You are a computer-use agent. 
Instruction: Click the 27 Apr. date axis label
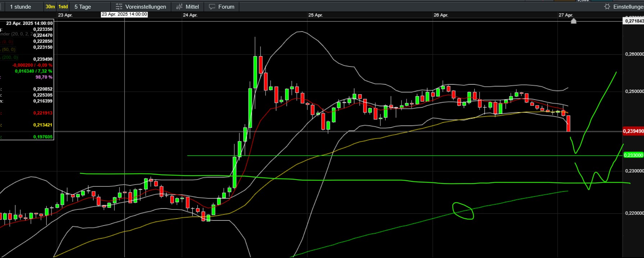(566, 15)
